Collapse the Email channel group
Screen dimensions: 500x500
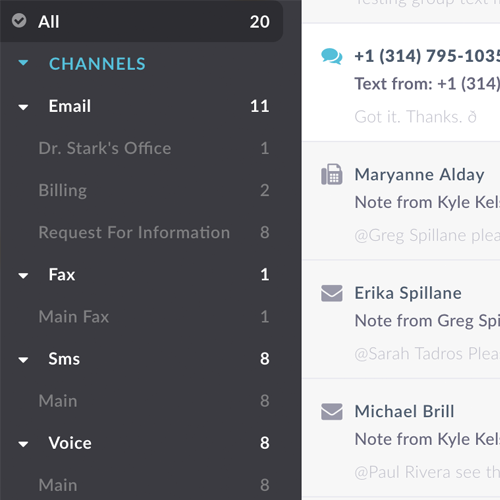[23, 107]
